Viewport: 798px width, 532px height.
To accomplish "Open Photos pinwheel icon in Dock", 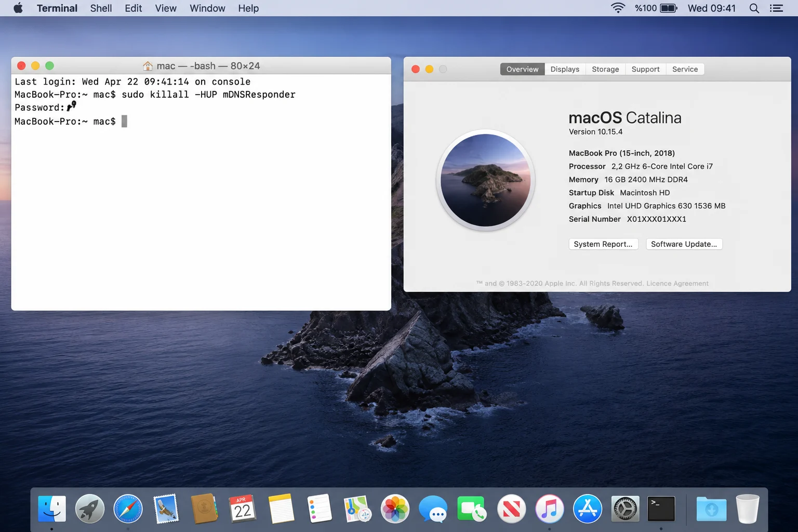I will 395,509.
